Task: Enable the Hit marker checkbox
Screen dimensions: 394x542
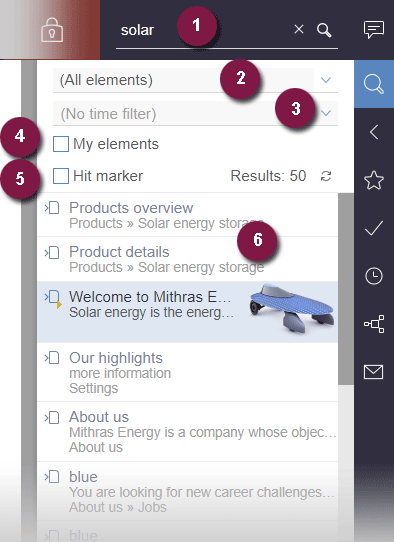Action: coord(60,176)
